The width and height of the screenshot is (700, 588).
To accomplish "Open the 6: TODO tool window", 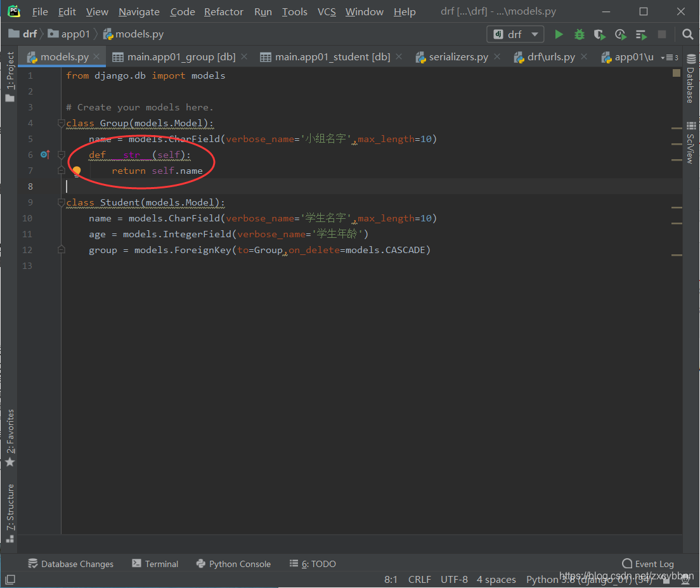I will pyautogui.click(x=313, y=564).
